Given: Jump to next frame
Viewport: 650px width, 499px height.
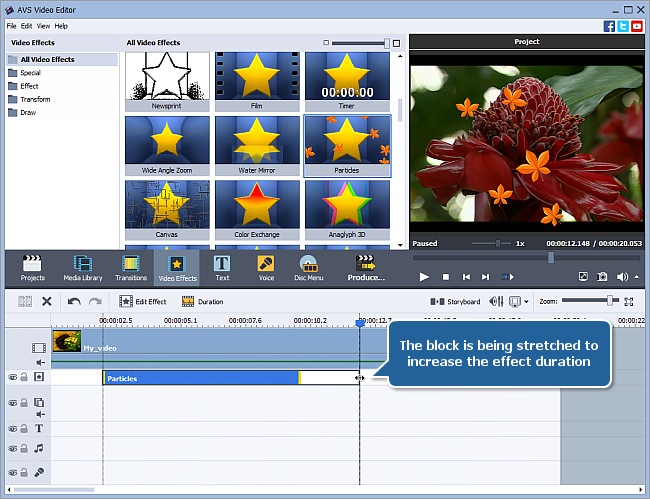Looking at the screenshot, I should pos(485,276).
